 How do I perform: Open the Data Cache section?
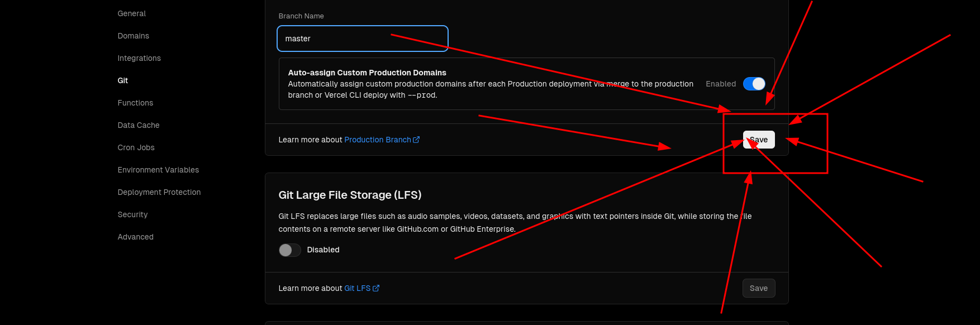(x=139, y=125)
